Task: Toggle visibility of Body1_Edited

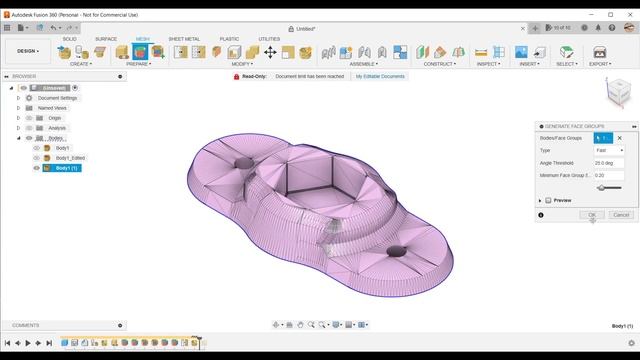Action: [37, 158]
